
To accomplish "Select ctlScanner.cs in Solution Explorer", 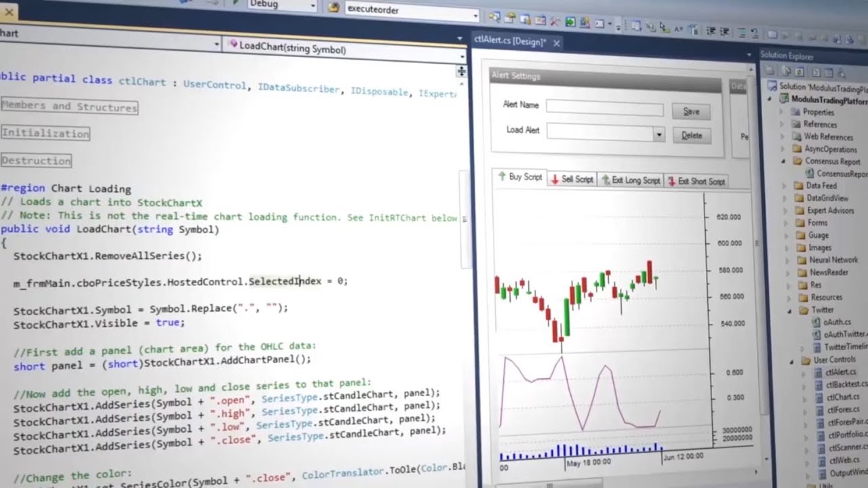I will [x=848, y=447].
